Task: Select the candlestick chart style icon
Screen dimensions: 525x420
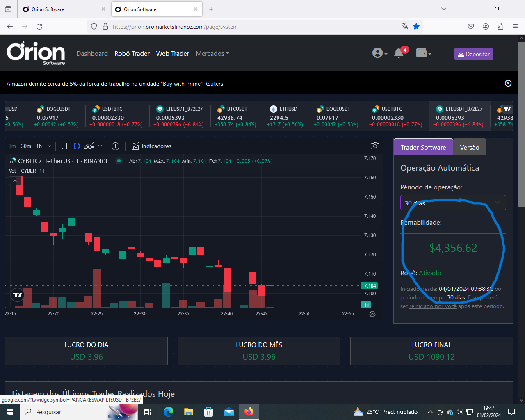Action: click(x=77, y=146)
